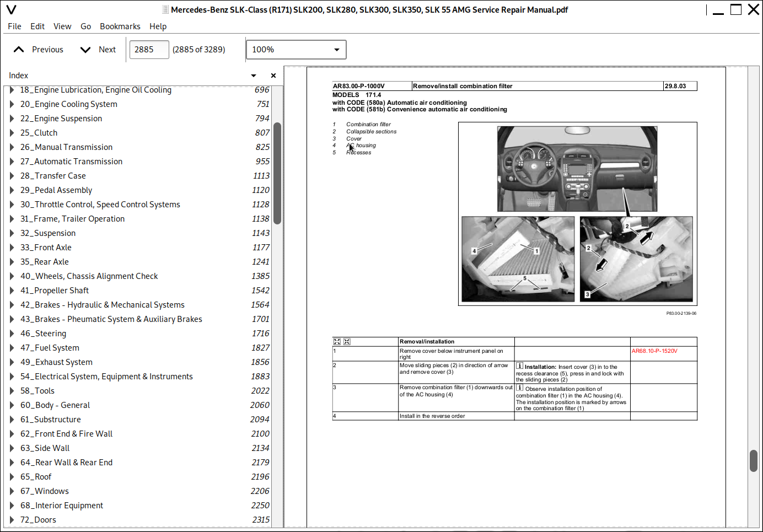
Task: Click the info icon beside Observe installation position
Action: point(519,388)
